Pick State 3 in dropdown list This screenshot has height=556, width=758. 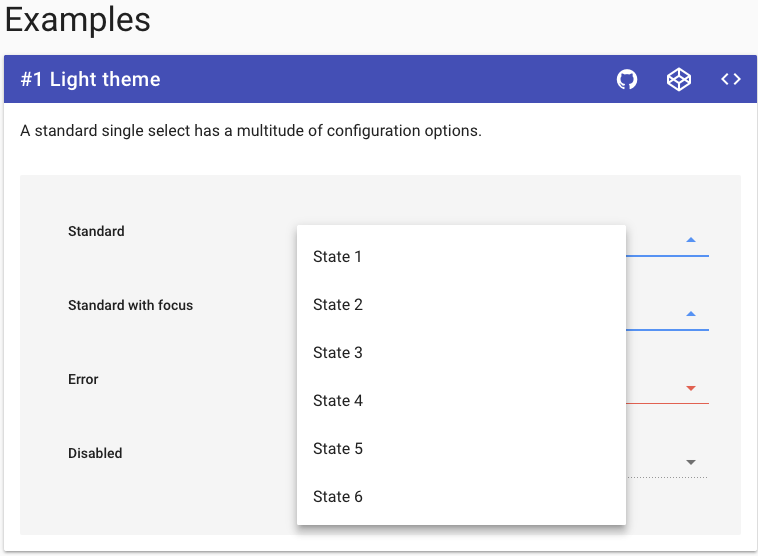(338, 353)
